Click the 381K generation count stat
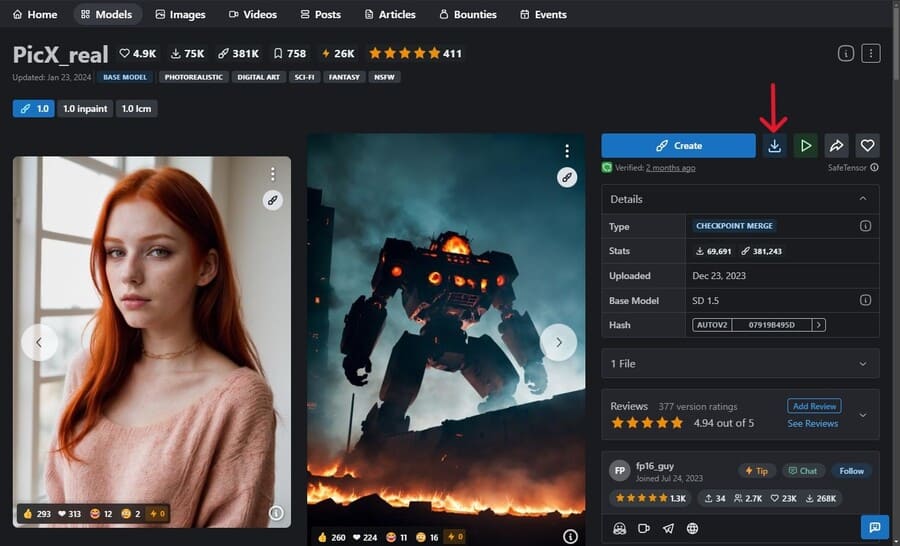This screenshot has height=546, width=900. 239,53
